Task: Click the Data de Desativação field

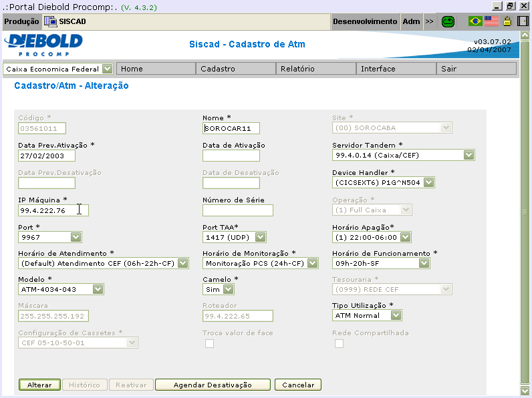Action: (x=231, y=183)
